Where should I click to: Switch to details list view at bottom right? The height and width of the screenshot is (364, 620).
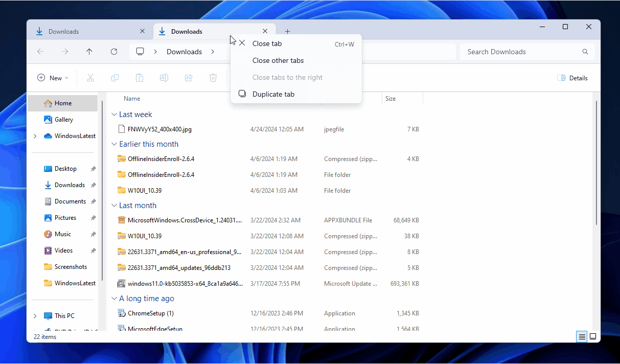[x=582, y=336]
